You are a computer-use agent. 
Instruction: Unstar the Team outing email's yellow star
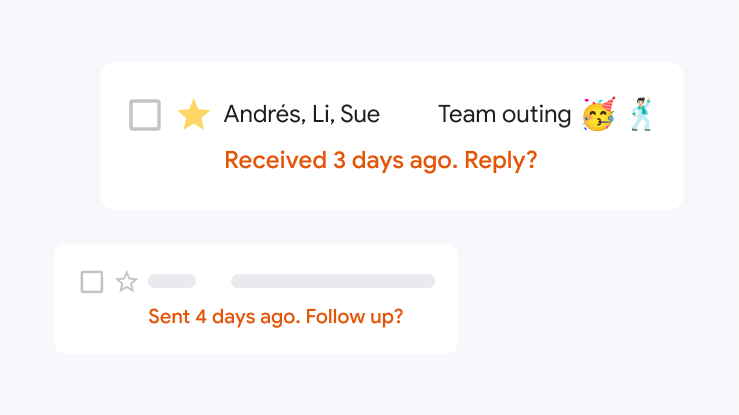point(193,115)
